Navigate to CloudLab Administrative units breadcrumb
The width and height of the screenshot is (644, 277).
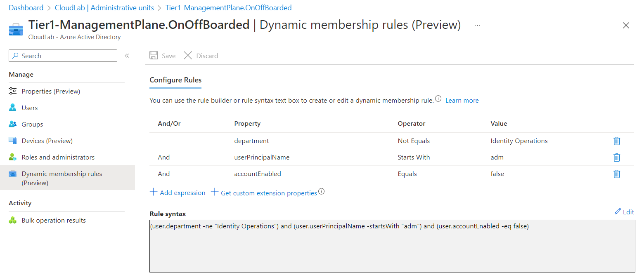(x=104, y=8)
